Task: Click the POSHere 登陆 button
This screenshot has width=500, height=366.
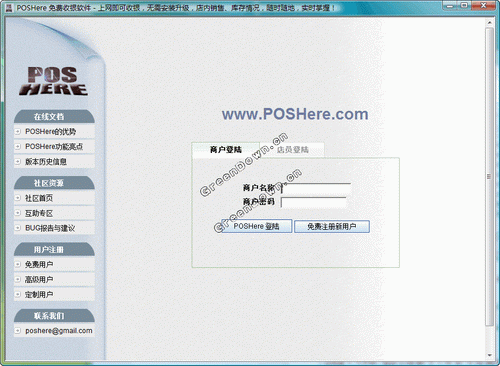Action: coord(256,226)
